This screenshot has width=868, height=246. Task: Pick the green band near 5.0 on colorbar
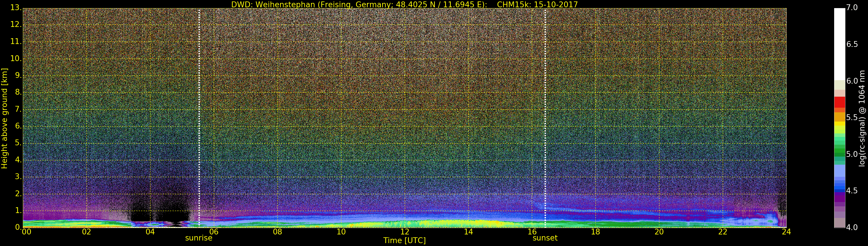pyautogui.click(x=839, y=153)
